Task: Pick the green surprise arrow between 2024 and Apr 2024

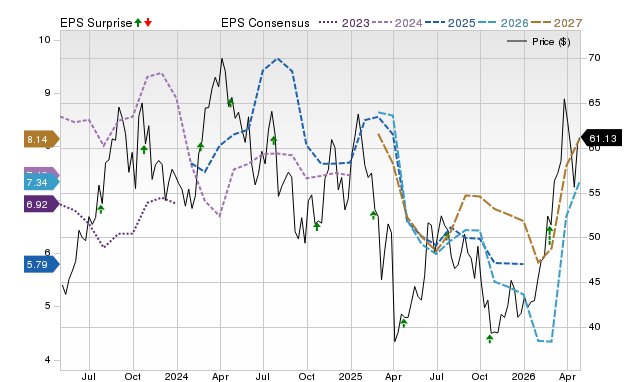Action: coord(200,147)
